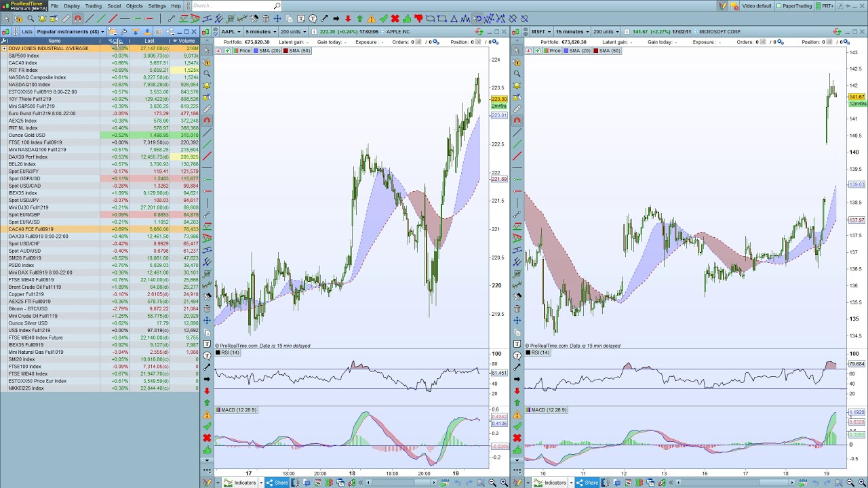The height and width of the screenshot is (488, 868).
Task: Click the Indicators button under MSFT chart
Action: 555,483
